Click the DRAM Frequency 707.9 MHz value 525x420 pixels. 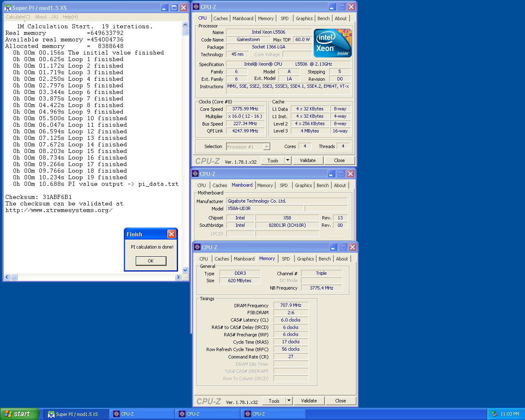coord(291,306)
